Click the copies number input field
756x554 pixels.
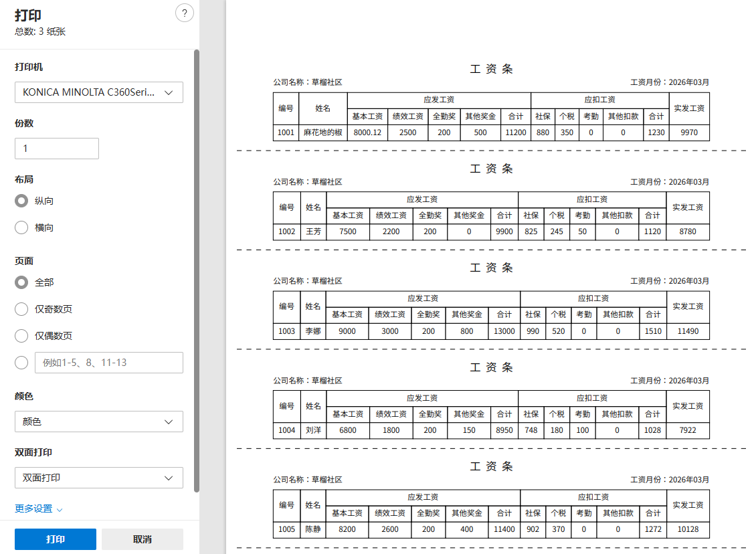pyautogui.click(x=57, y=149)
